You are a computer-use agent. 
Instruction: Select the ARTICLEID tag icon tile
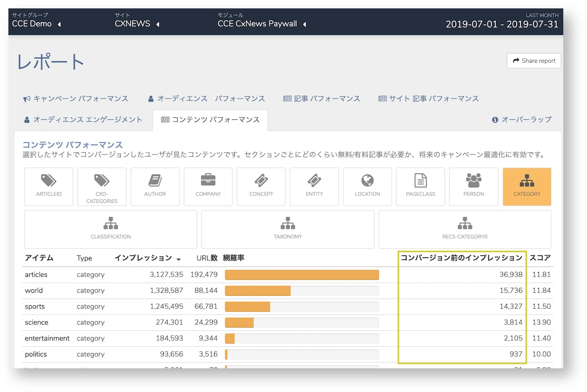point(49,187)
